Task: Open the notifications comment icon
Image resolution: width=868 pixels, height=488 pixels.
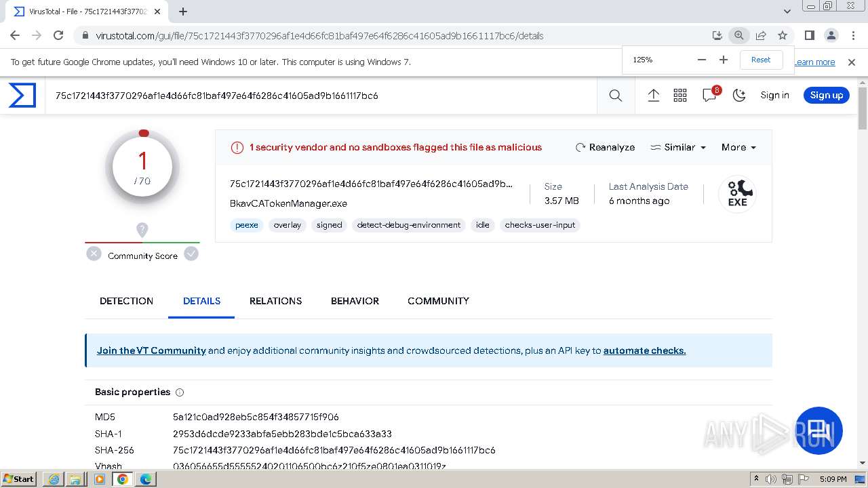Action: click(710, 96)
